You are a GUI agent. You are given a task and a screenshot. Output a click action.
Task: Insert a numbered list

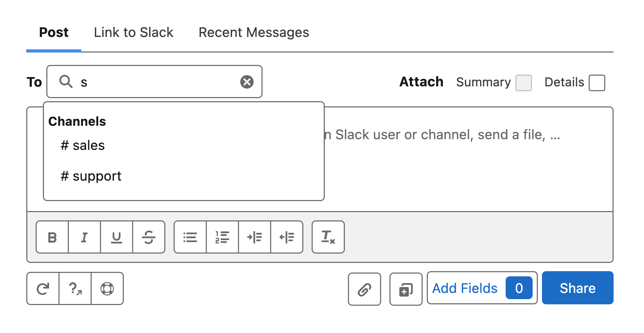[222, 237]
